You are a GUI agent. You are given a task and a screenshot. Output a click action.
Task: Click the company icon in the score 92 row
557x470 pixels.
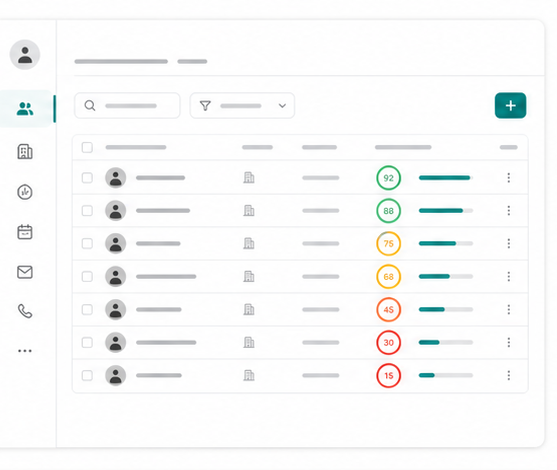point(249,177)
